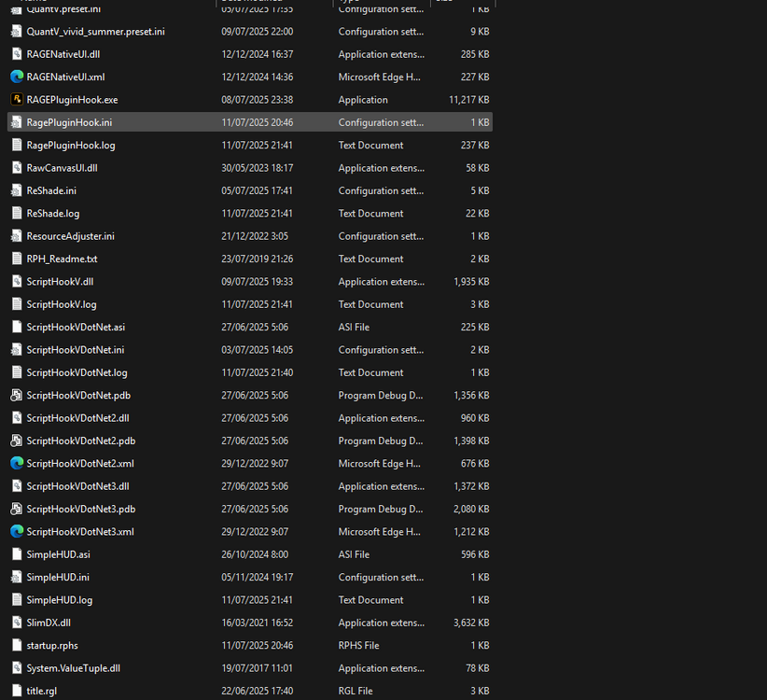Select the ScriptHookVDotNet3.pdb file name
This screenshot has height=700, width=767.
click(80, 510)
